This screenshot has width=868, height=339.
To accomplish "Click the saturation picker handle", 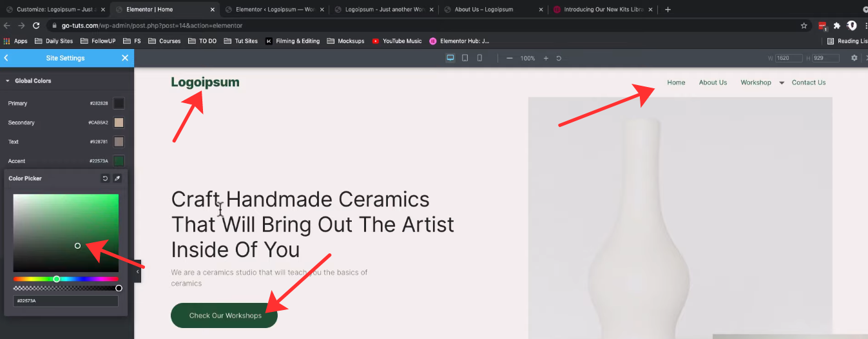I will [78, 246].
